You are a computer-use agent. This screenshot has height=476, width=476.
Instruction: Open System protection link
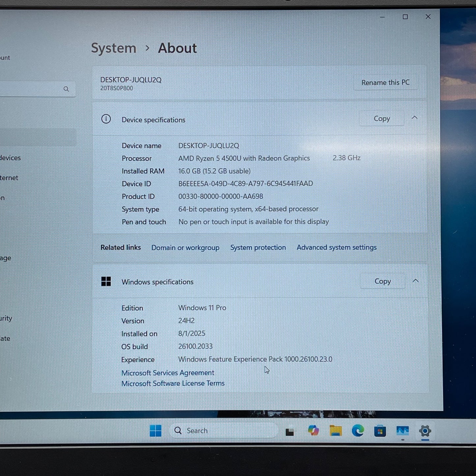point(258,248)
